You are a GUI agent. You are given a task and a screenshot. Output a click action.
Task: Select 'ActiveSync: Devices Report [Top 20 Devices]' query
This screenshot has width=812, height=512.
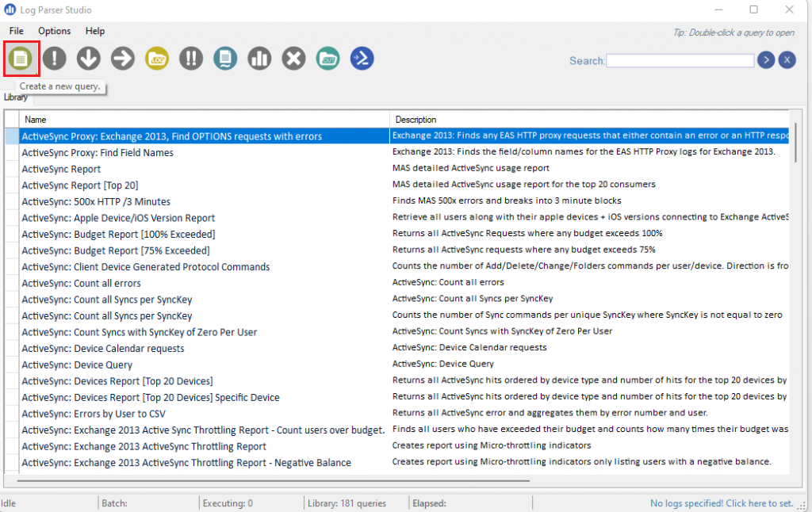coord(117,381)
